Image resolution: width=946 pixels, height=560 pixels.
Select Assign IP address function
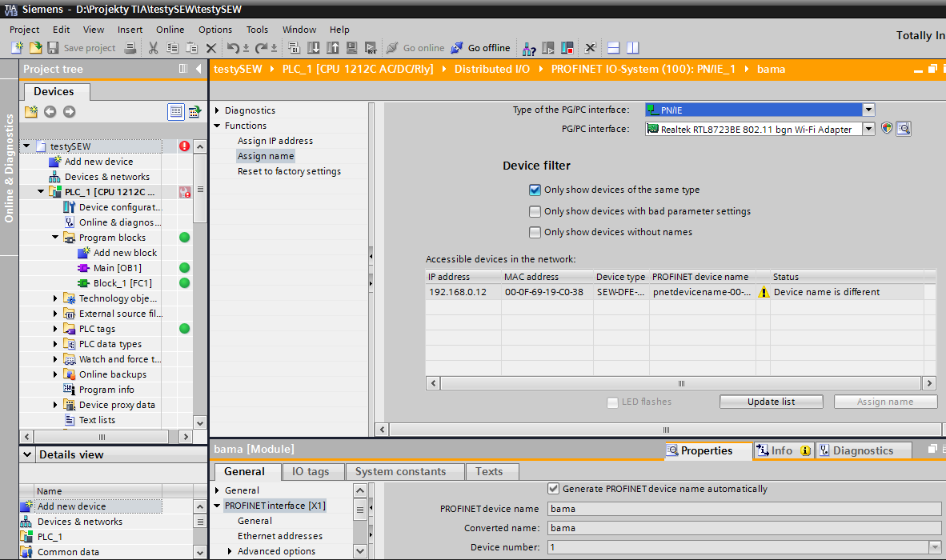coord(275,141)
